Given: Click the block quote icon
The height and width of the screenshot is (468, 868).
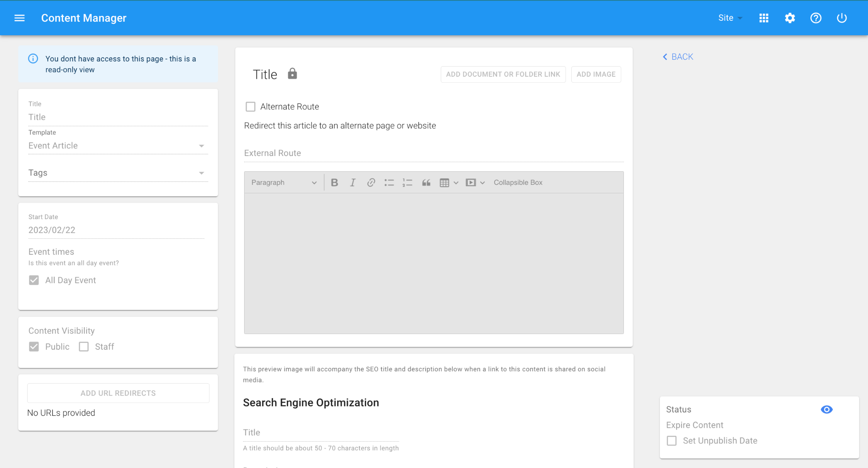Looking at the screenshot, I should point(426,182).
